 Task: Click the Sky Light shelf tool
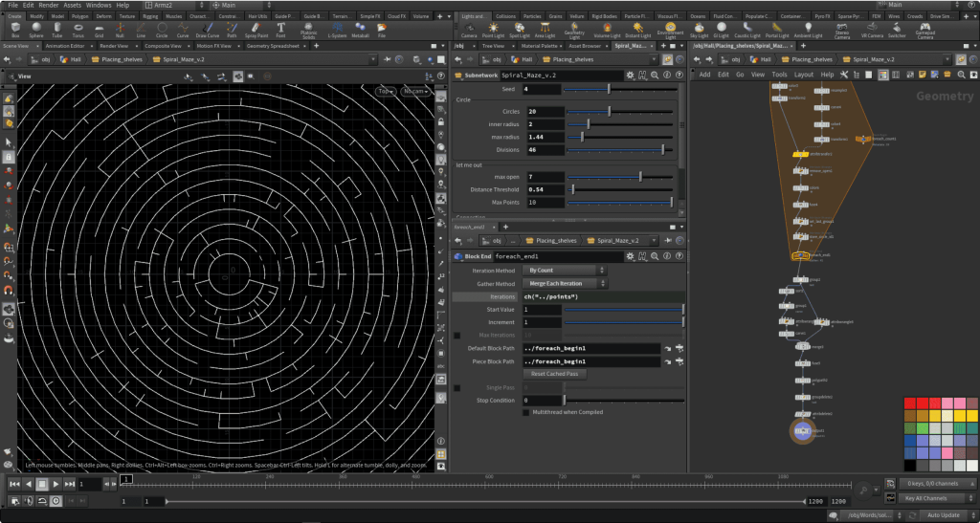(699, 30)
